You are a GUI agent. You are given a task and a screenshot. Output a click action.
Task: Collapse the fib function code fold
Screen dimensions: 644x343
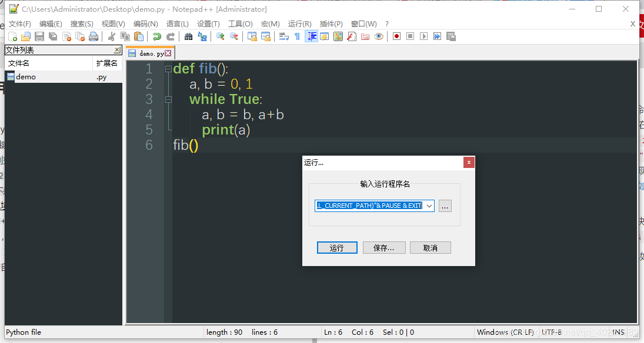[168, 69]
